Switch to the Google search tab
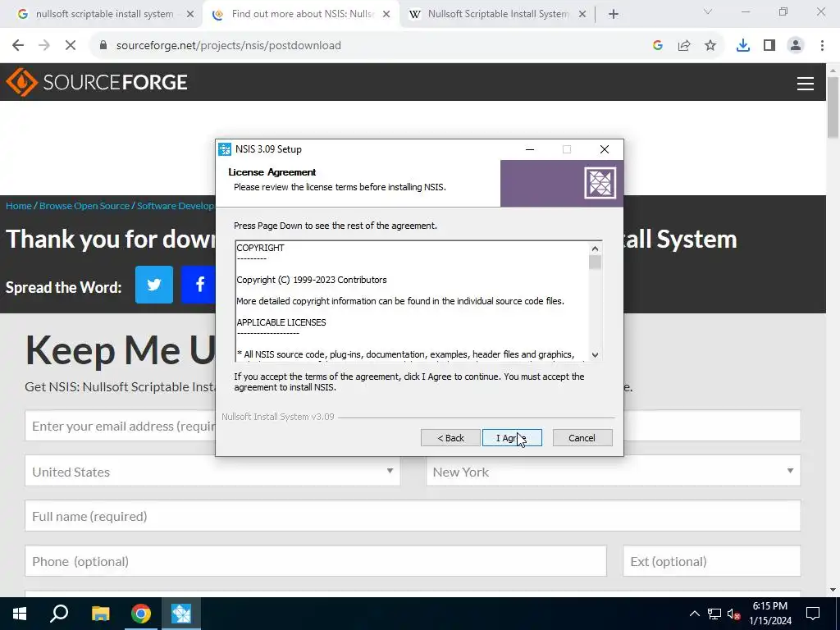 point(104,15)
